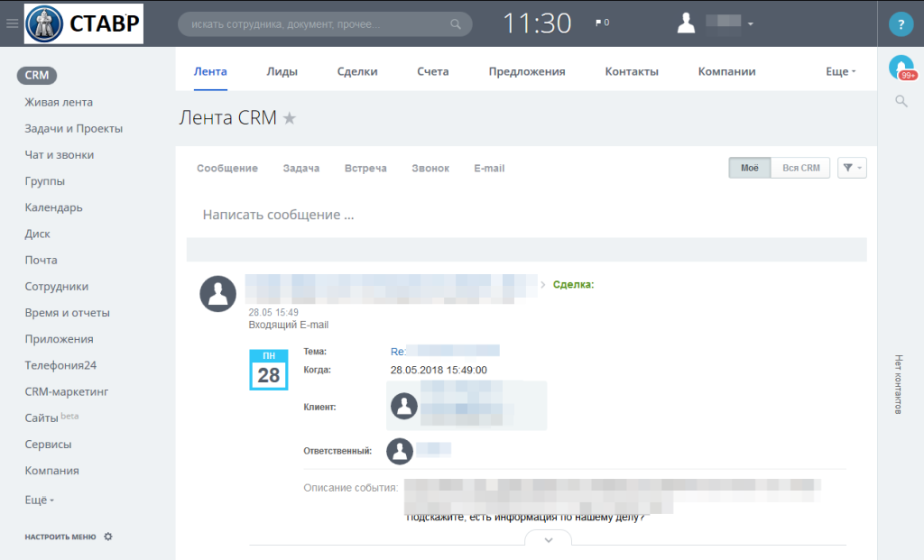Focus the top search input field
924x560 pixels.
tap(325, 24)
